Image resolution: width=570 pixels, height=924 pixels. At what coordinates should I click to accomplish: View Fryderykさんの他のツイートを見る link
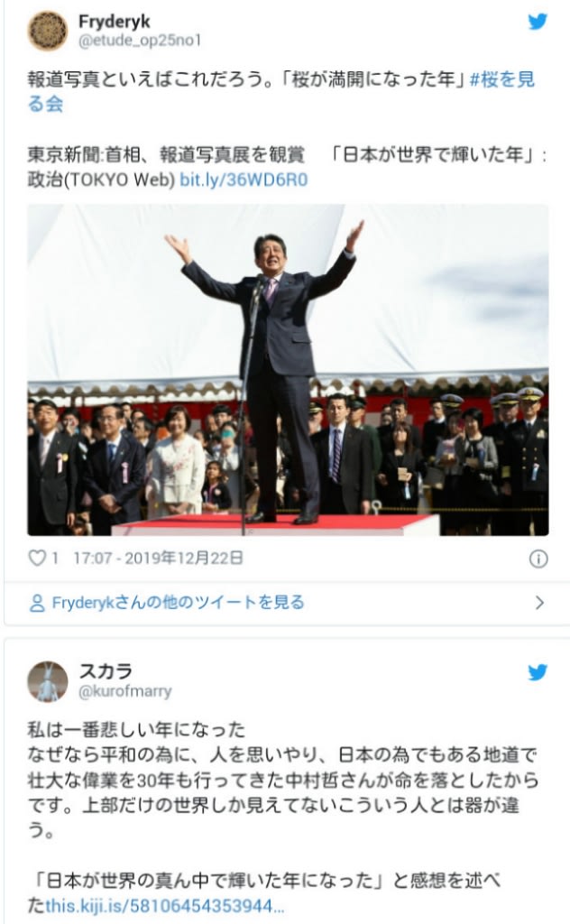pos(178,602)
